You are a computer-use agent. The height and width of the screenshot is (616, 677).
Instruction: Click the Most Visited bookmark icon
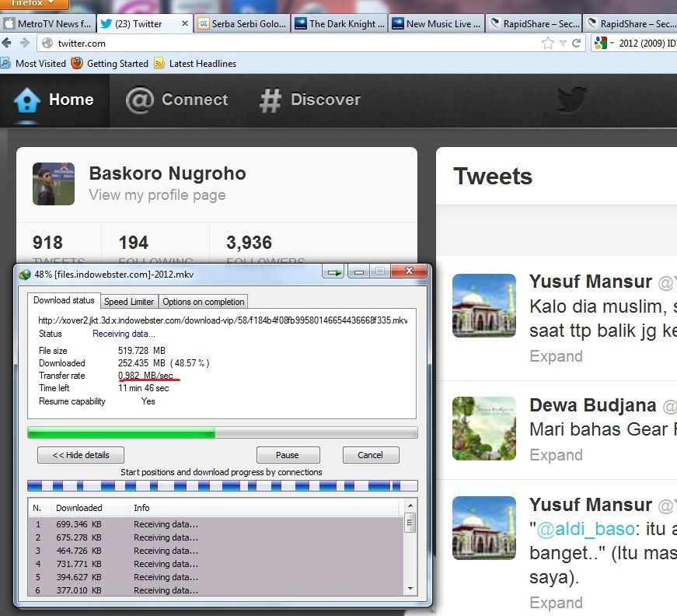(x=5, y=64)
